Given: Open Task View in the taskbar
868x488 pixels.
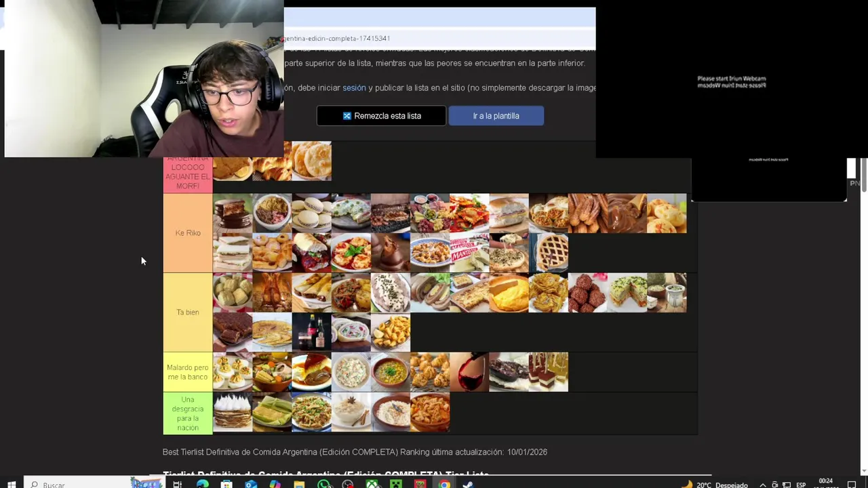Looking at the screenshot, I should 178,485.
